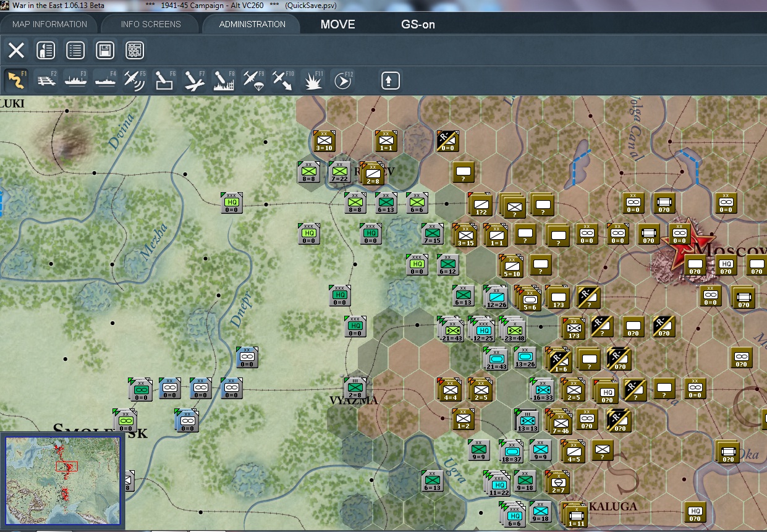Open the person-with-list report icon
This screenshot has height=532, width=767.
click(46, 51)
